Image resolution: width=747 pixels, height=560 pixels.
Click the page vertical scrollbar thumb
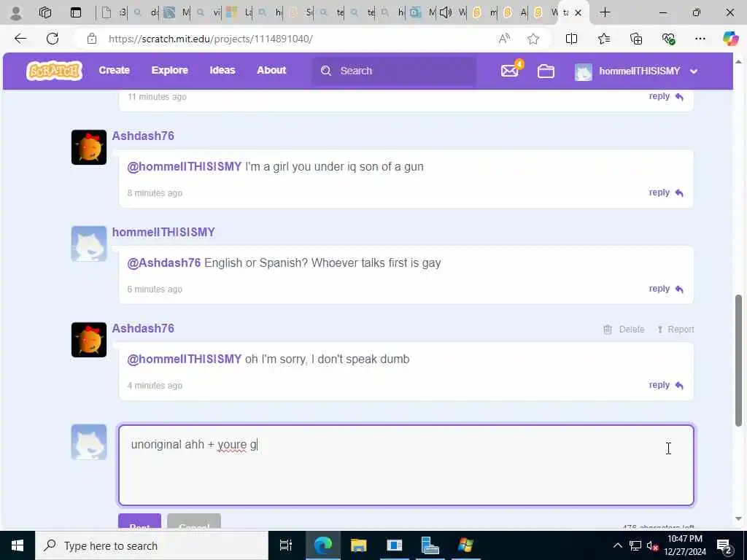point(738,360)
